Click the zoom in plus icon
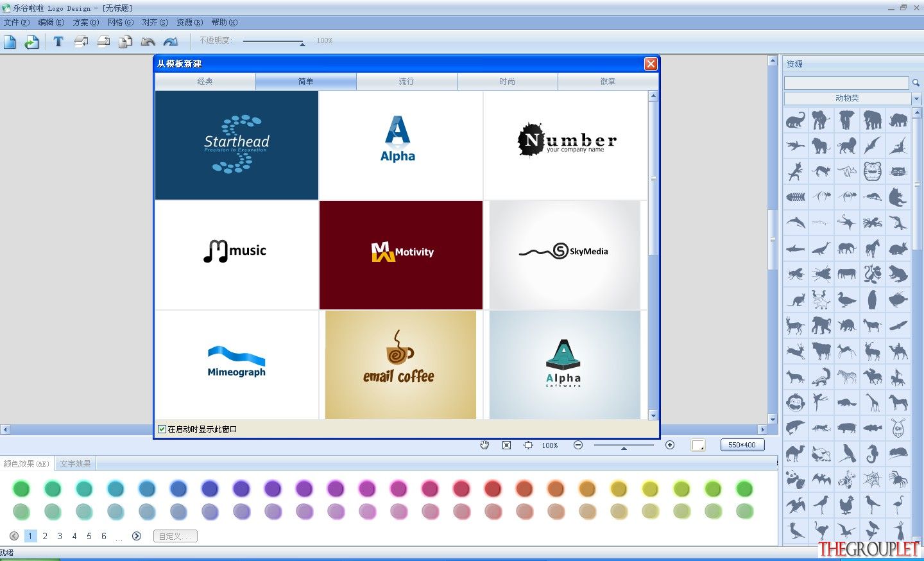924x561 pixels. click(670, 445)
